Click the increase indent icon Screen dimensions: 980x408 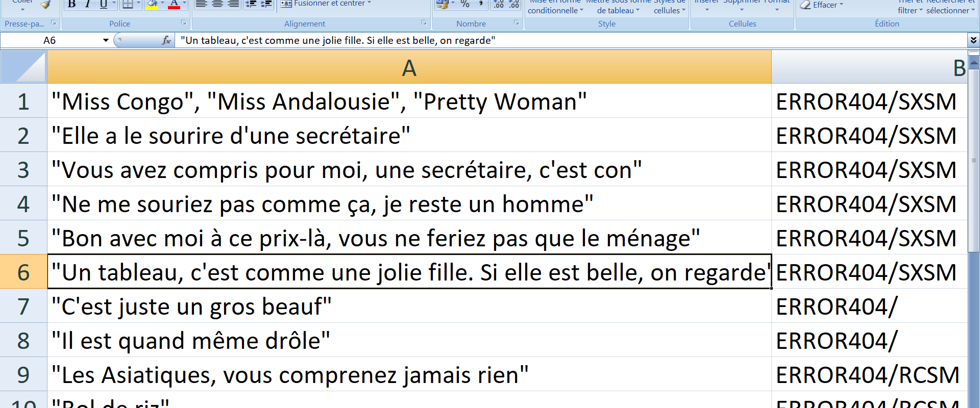(266, 4)
